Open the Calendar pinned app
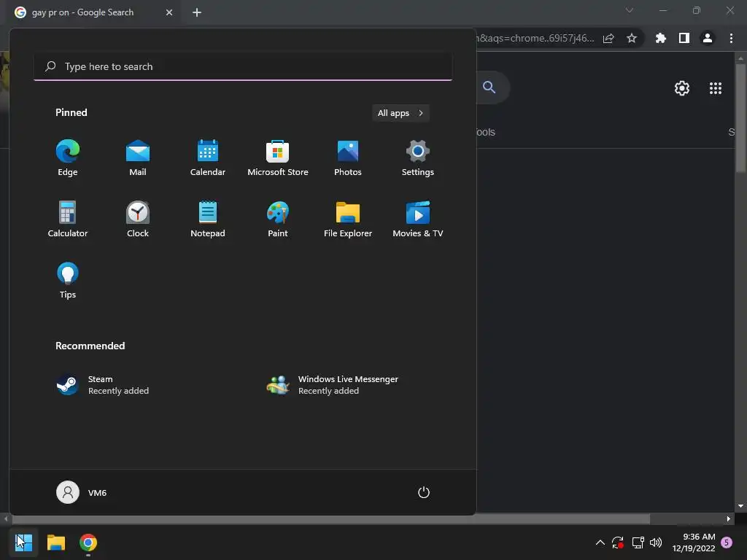This screenshot has width=747, height=560. 208,158
